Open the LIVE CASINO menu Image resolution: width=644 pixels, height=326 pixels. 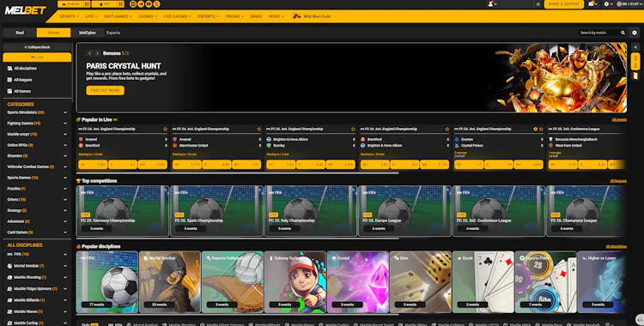177,16
